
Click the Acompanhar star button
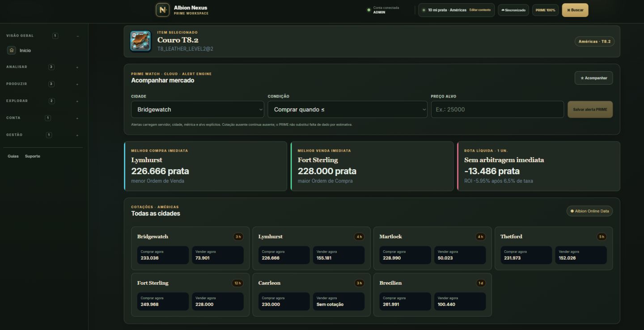pos(593,78)
